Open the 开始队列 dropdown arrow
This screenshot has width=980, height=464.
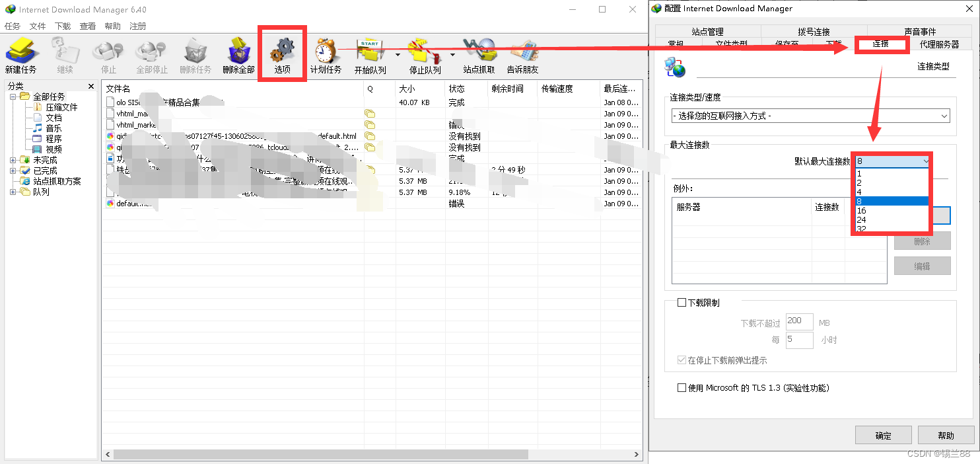pyautogui.click(x=398, y=55)
